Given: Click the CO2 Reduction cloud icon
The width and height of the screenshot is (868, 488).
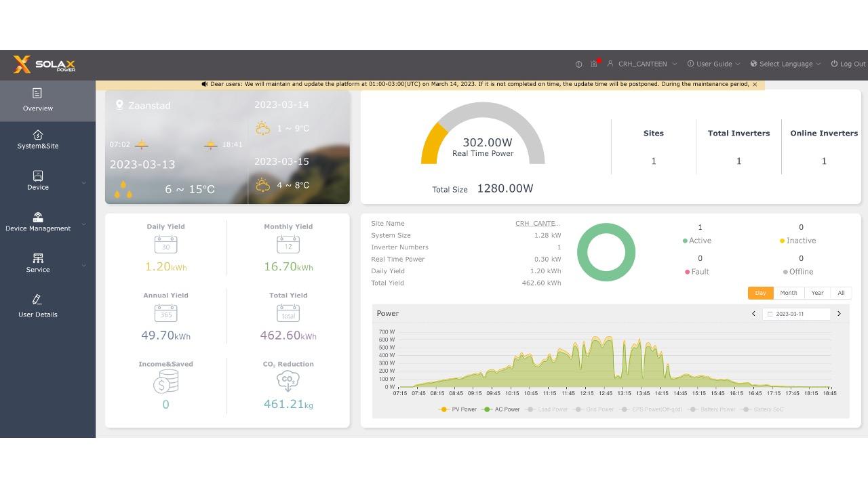Looking at the screenshot, I should (x=288, y=382).
